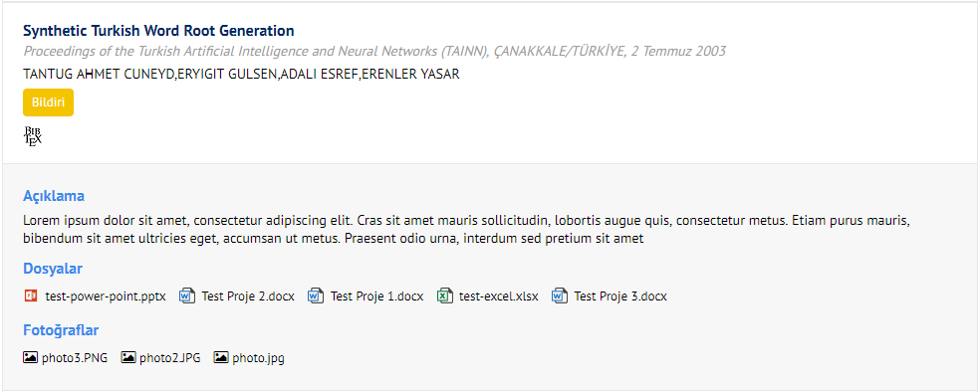980x392 pixels.
Task: Click the yellow Bildiri tag button
Action: (x=48, y=102)
